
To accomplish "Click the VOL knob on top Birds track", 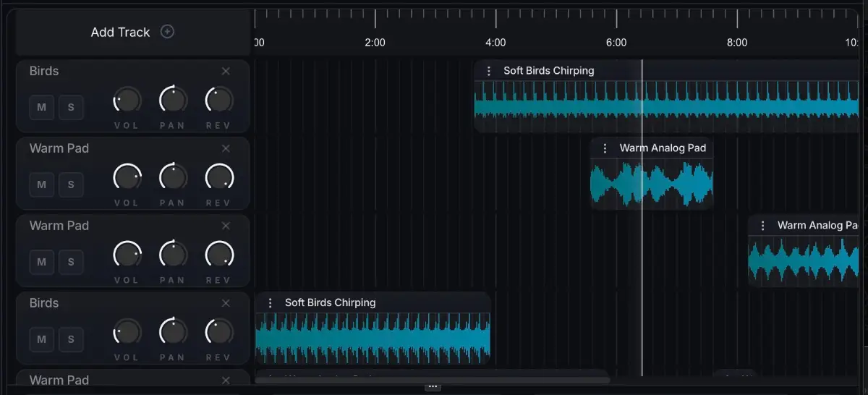I will point(127,100).
